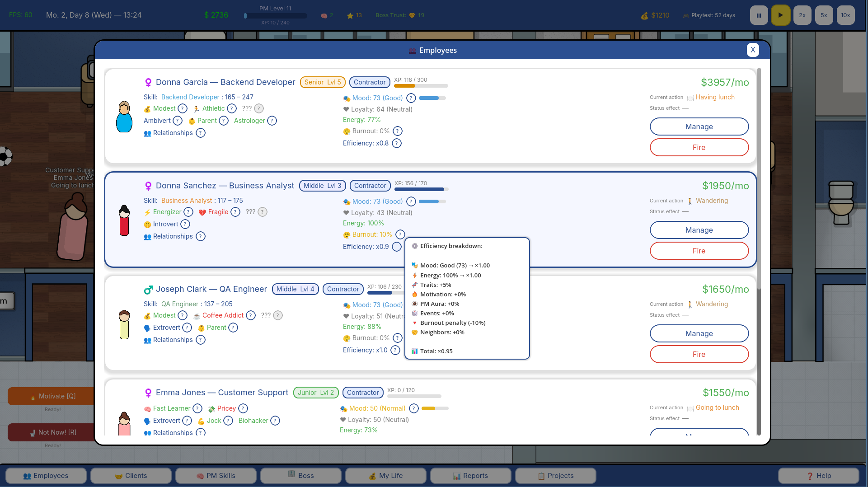
Task: Open Donna Garcia's Efficiency help icon
Action: click(397, 143)
